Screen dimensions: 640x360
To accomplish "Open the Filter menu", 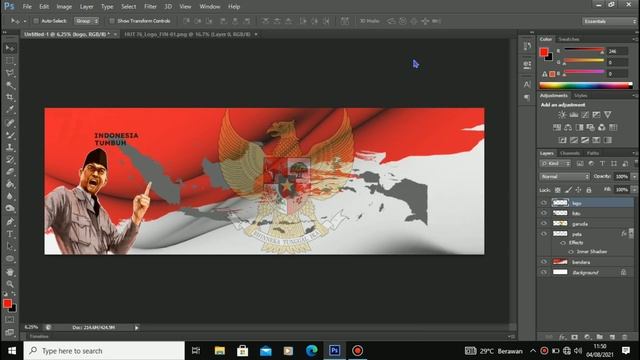I will click(150, 7).
